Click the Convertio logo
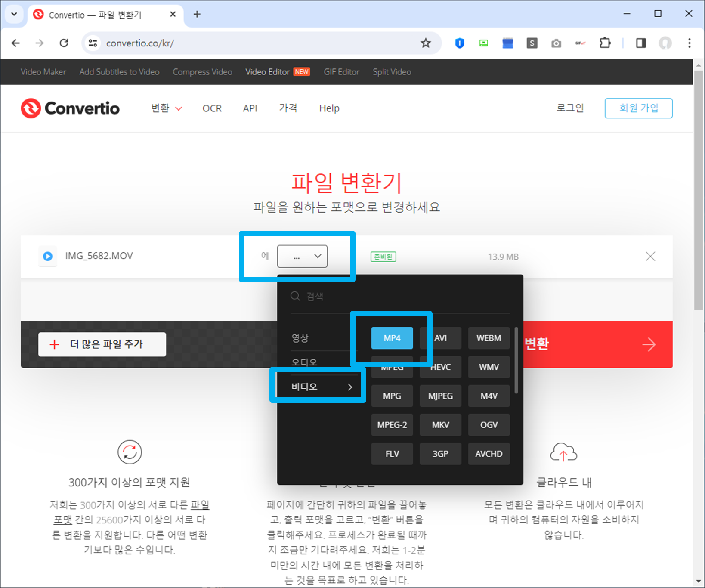Screen dimensions: 705x588 (x=70, y=108)
